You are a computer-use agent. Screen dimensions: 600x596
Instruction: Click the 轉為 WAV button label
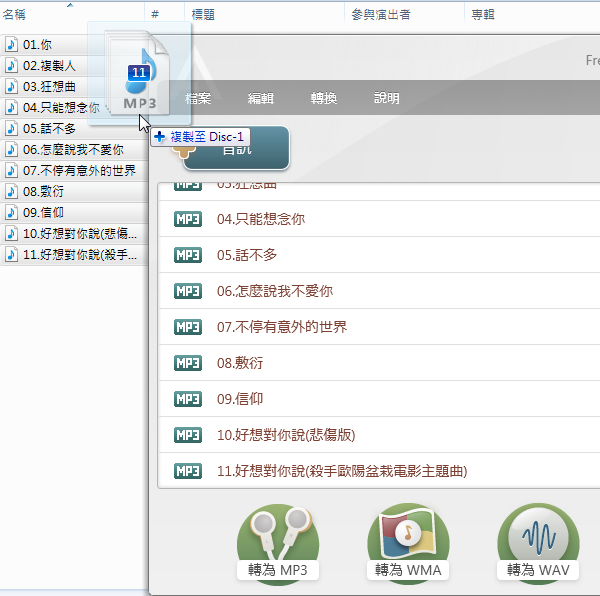[x=538, y=570]
